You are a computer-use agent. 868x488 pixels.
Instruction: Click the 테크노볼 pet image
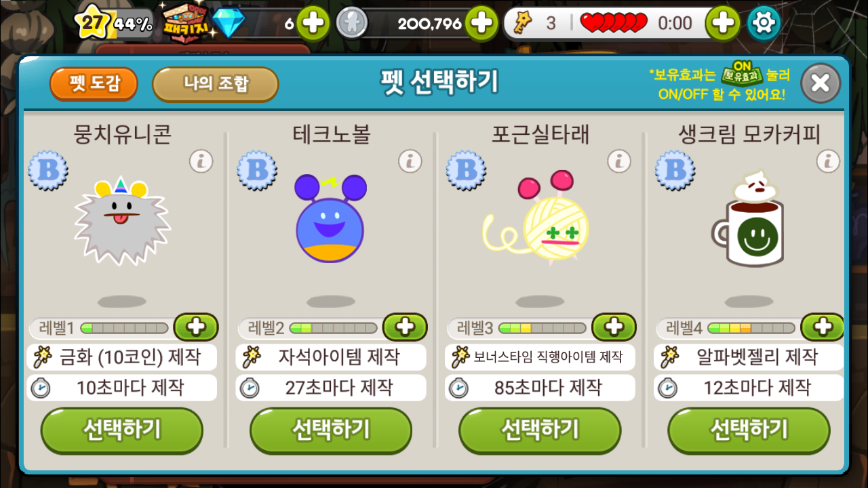tap(331, 219)
